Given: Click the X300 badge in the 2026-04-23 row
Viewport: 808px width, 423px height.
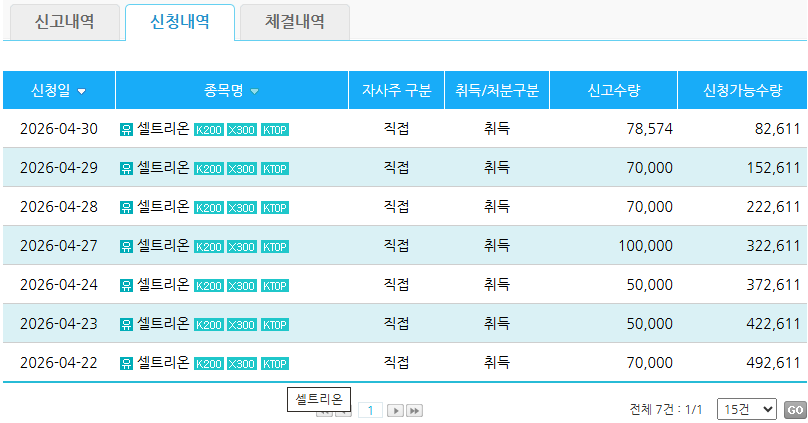Looking at the screenshot, I should [x=242, y=324].
